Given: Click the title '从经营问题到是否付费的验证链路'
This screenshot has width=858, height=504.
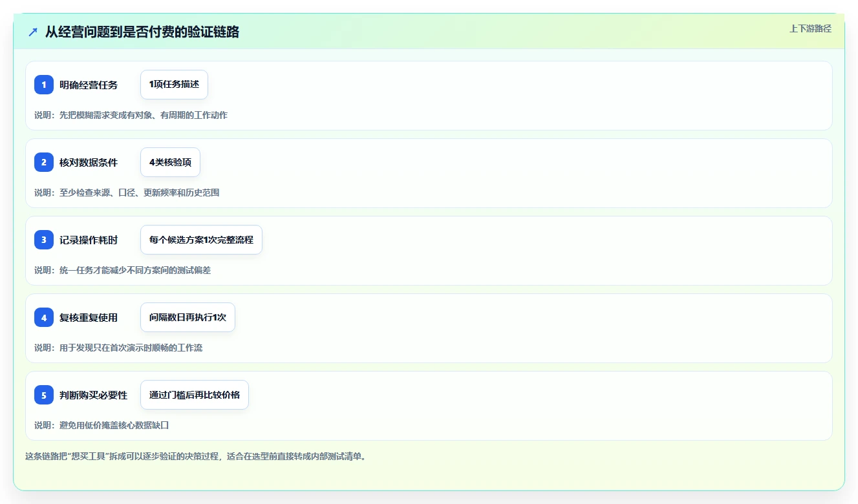Looking at the screenshot, I should [x=142, y=32].
